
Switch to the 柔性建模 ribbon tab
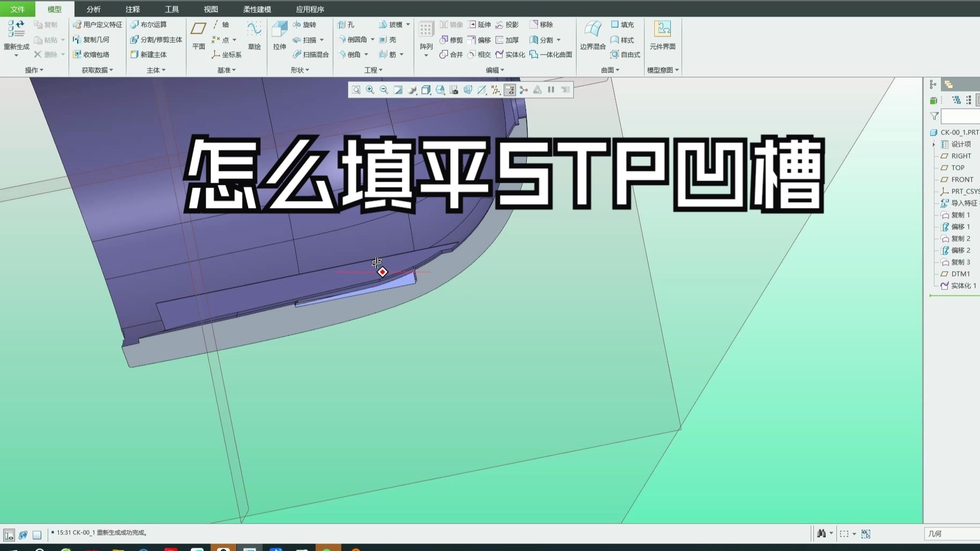tap(258, 9)
